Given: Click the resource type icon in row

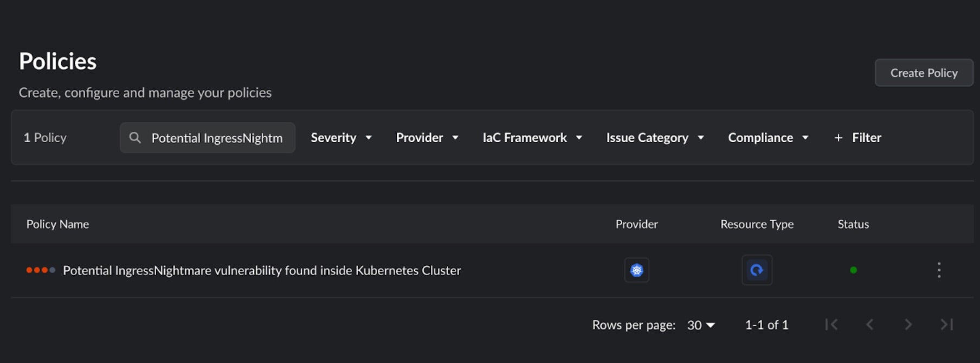Looking at the screenshot, I should click(x=757, y=270).
